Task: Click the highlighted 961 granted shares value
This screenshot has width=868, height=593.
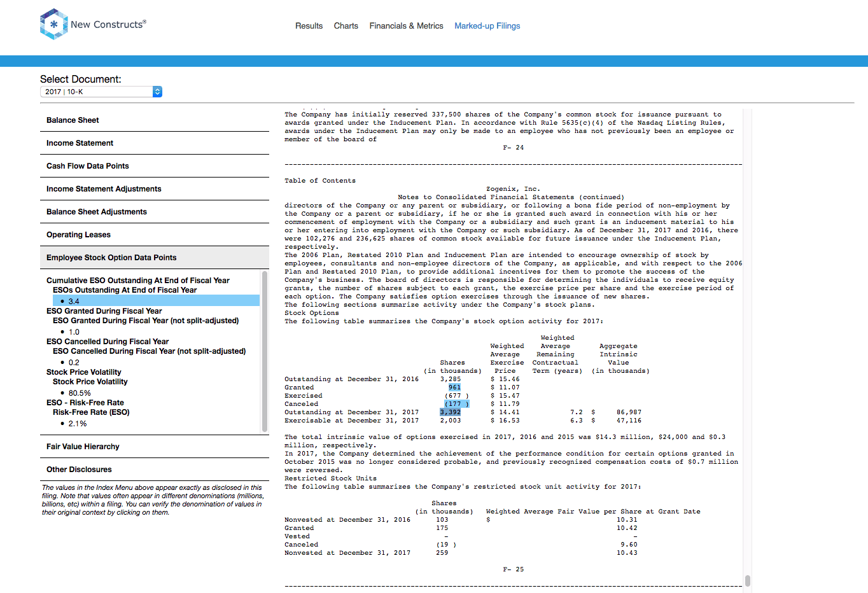Action: (454, 387)
